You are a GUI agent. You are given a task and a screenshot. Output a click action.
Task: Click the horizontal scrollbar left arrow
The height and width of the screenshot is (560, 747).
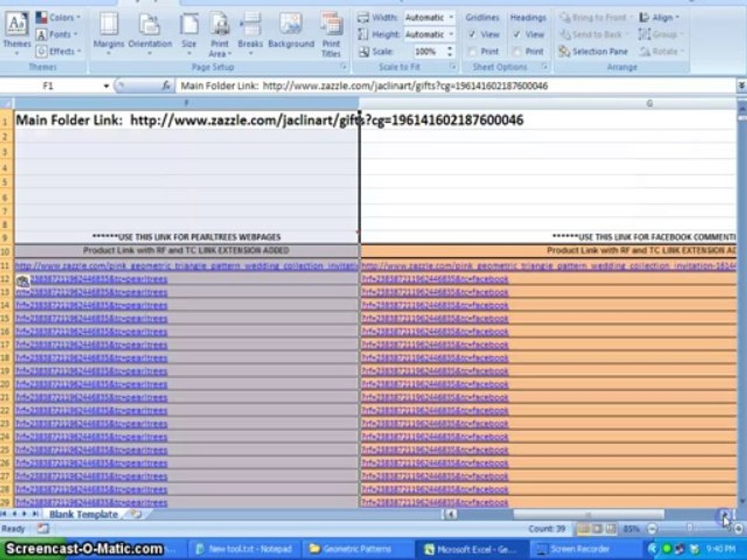click(x=450, y=514)
